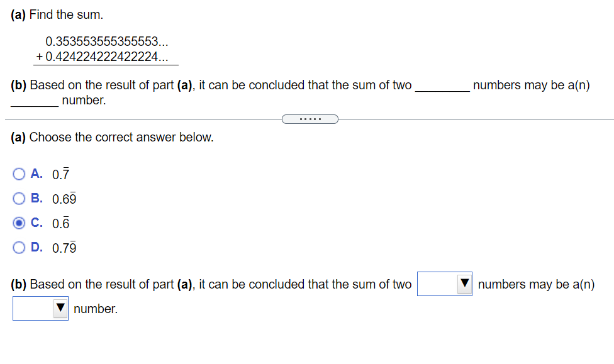The width and height of the screenshot is (614, 364).
Task: Click the part (b) conclusion sentence
Action: coord(189,85)
